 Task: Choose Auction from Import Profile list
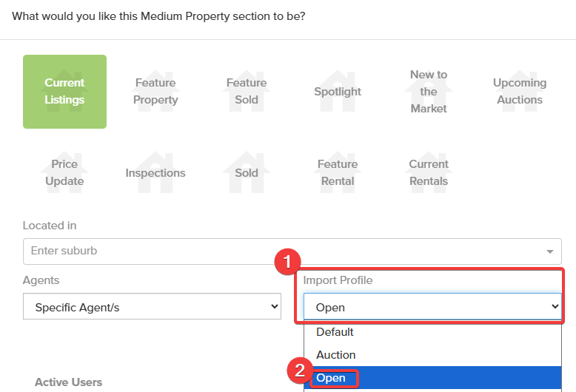tap(336, 355)
